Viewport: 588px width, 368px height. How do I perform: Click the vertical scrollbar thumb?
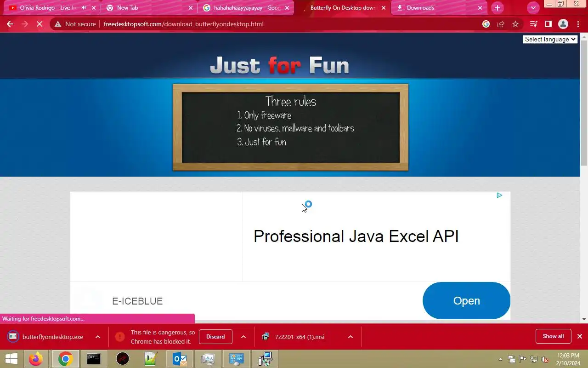point(584,102)
